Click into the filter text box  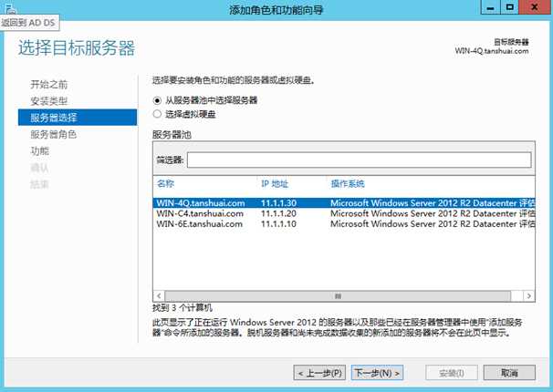(359, 160)
